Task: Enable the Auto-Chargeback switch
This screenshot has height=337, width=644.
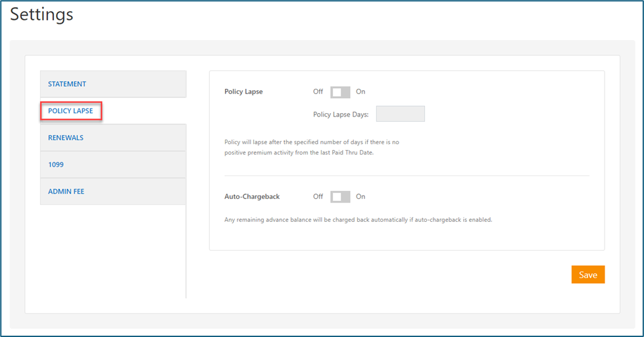Action: point(340,197)
